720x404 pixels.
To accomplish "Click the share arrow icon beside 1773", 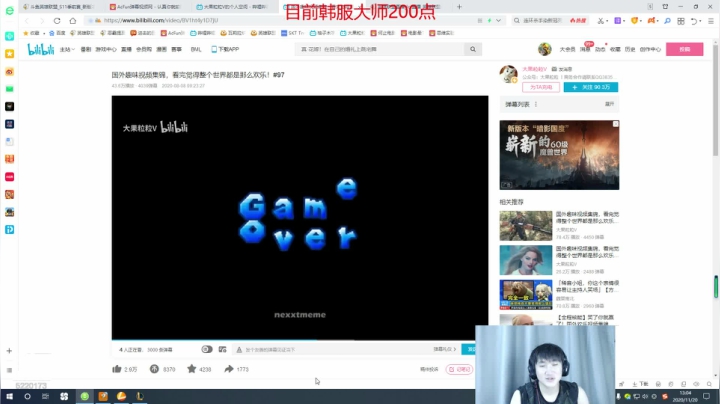I will [x=229, y=369].
